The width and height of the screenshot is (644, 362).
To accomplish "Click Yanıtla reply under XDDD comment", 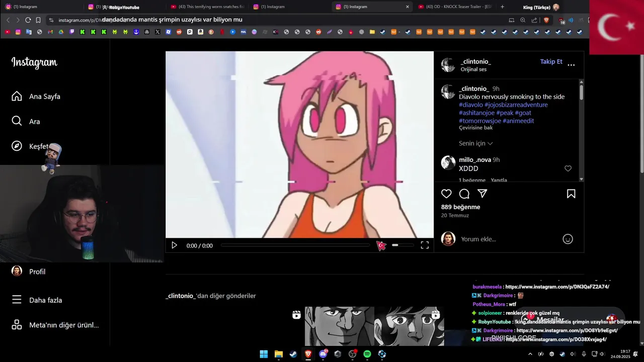I will [x=499, y=180].
